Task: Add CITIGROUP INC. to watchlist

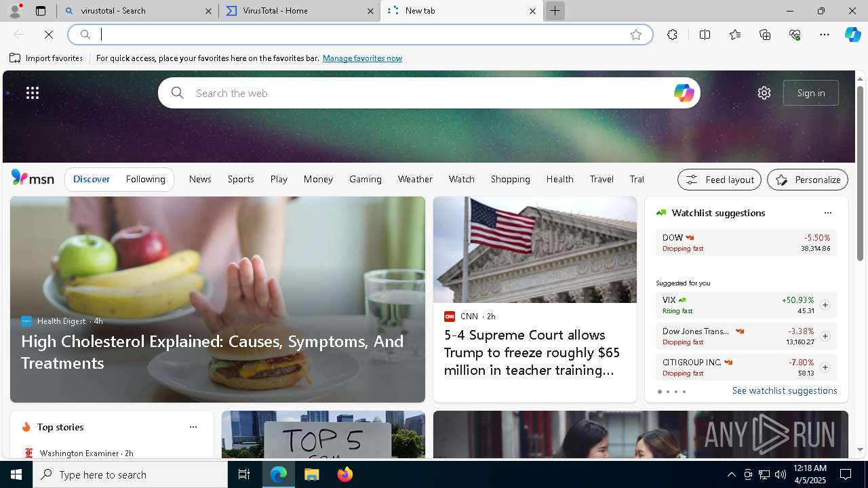Action: pyautogui.click(x=825, y=367)
